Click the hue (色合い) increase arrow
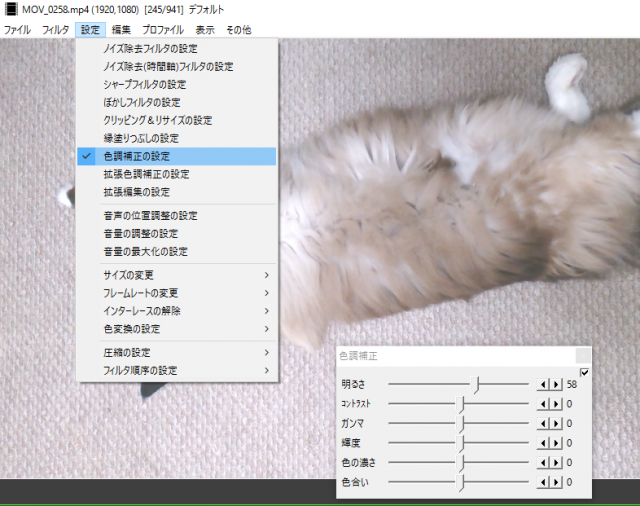This screenshot has width=640, height=506. coord(556,483)
